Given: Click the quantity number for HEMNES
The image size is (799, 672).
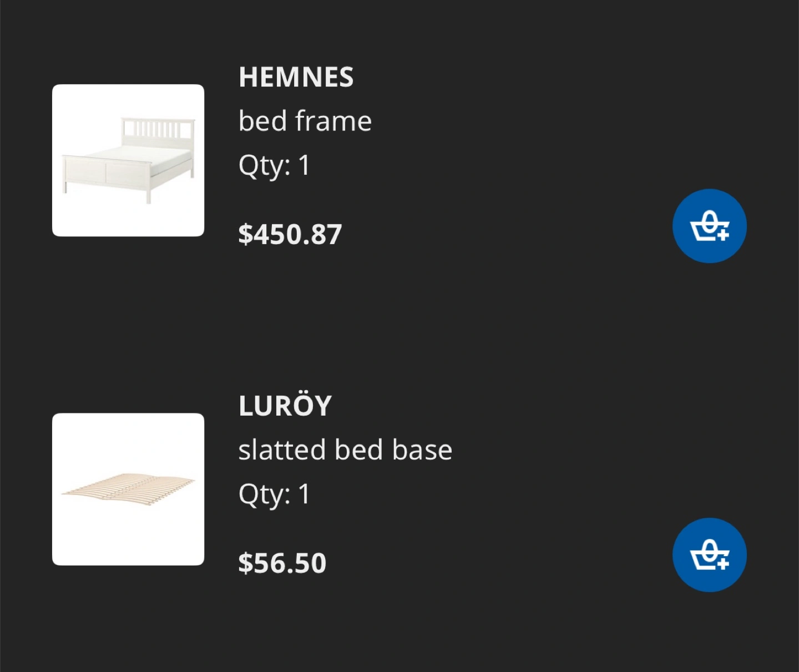Looking at the screenshot, I should [304, 165].
